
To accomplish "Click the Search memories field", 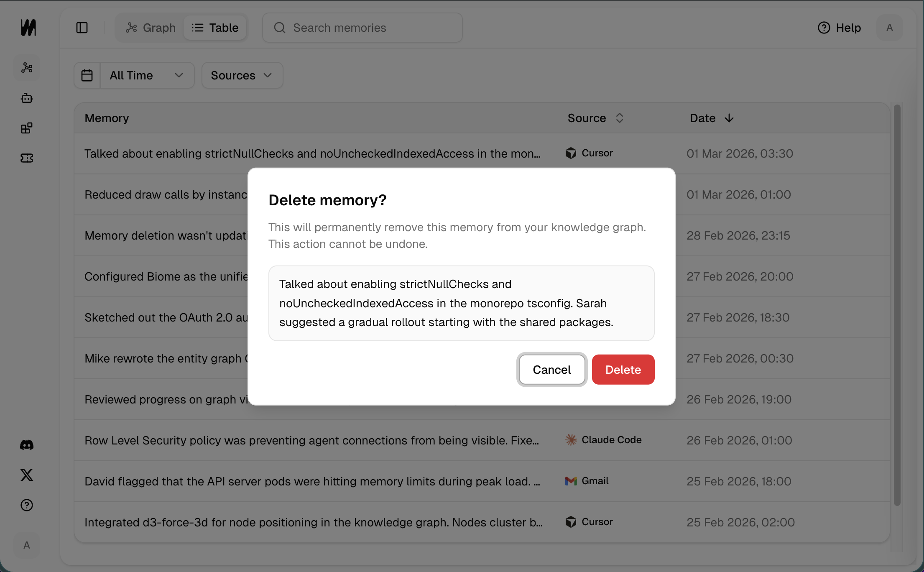I will click(x=362, y=28).
